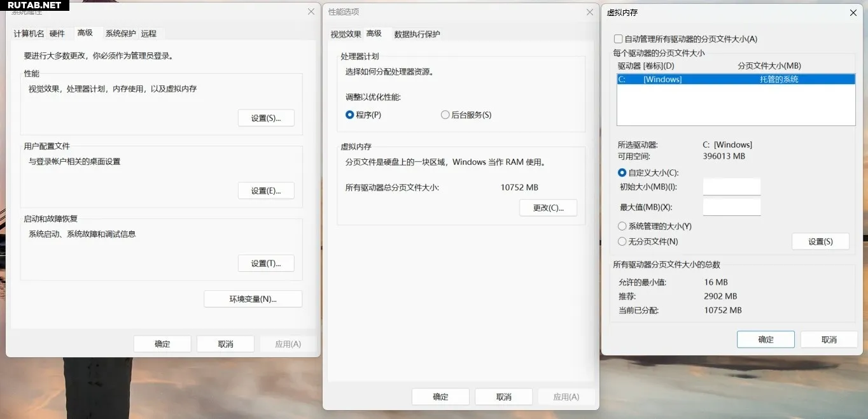Switch to the 计算机名 tab
This screenshot has height=419, width=868.
(29, 34)
